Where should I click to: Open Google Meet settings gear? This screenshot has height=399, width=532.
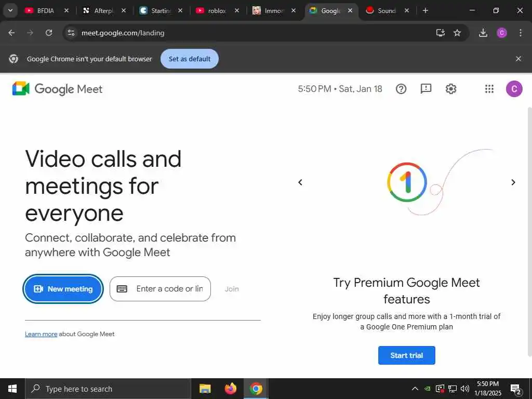pos(450,89)
